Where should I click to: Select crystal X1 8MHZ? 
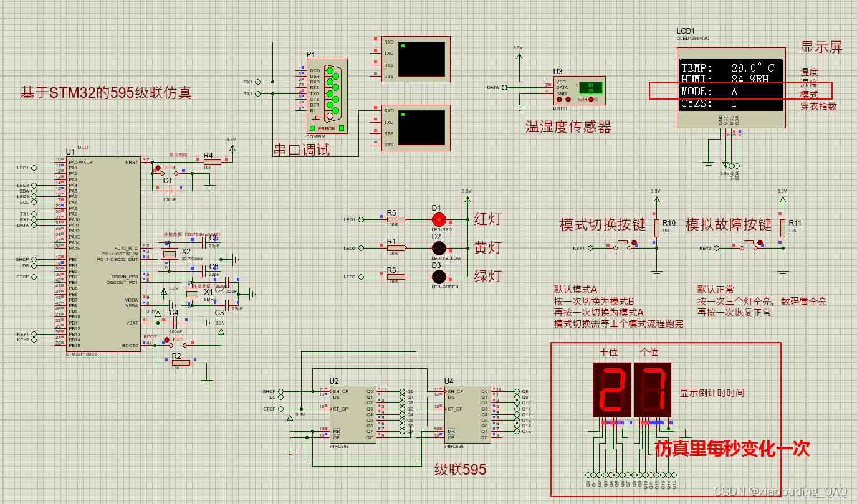pos(193,293)
